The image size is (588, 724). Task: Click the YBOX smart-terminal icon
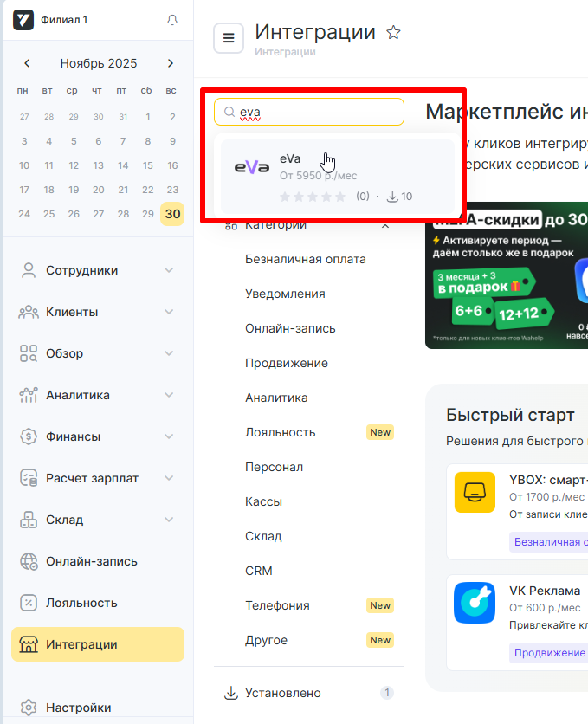[475, 493]
